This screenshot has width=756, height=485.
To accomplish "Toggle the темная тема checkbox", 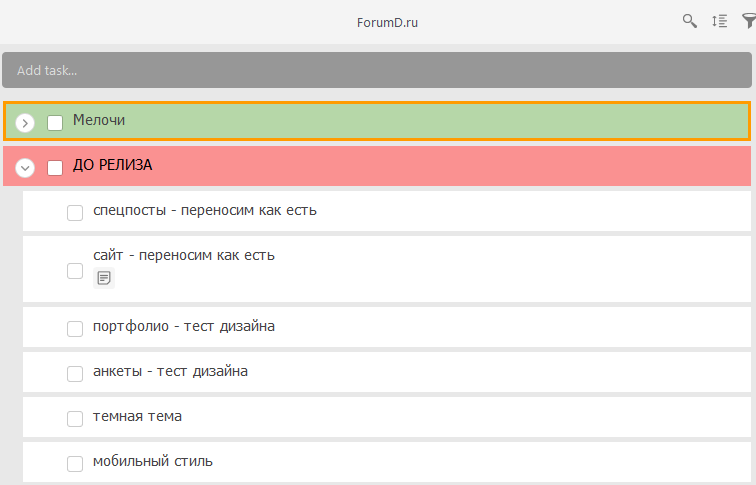I will point(75,418).
